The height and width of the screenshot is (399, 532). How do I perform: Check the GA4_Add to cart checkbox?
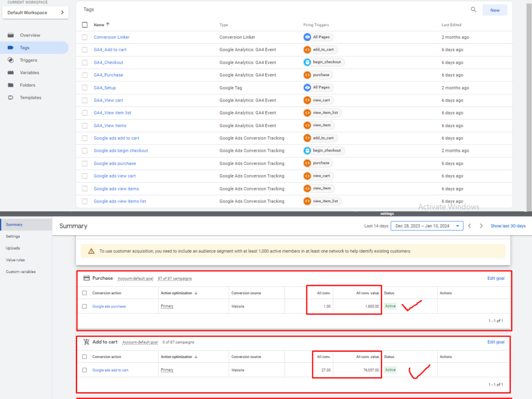(85, 50)
